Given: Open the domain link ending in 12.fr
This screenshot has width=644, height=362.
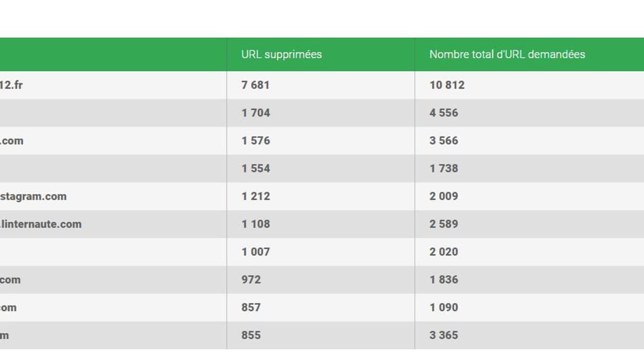Looking at the screenshot, I should pyautogui.click(x=11, y=85).
